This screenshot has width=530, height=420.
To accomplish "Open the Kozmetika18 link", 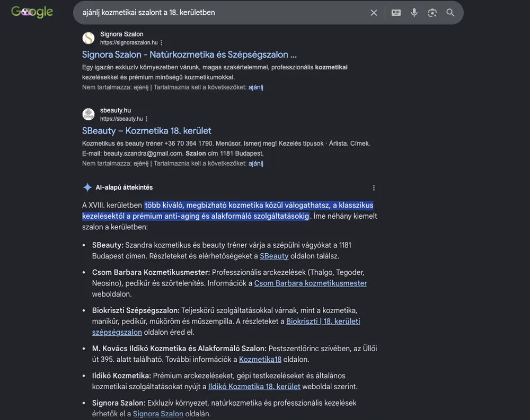I will pyautogui.click(x=260, y=360).
